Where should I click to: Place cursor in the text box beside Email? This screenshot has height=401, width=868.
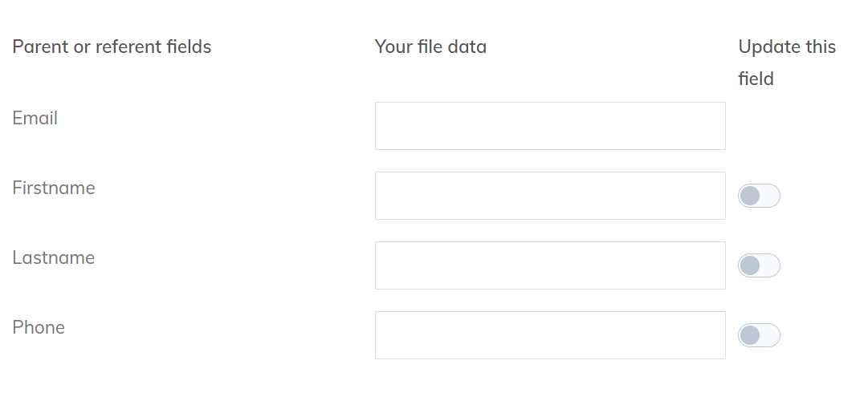(550, 126)
